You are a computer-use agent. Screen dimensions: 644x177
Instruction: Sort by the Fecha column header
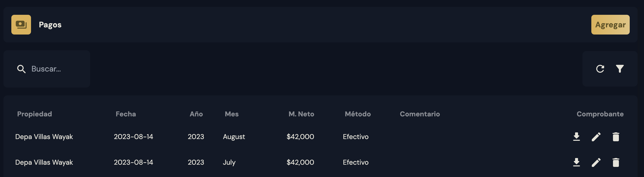(x=126, y=114)
